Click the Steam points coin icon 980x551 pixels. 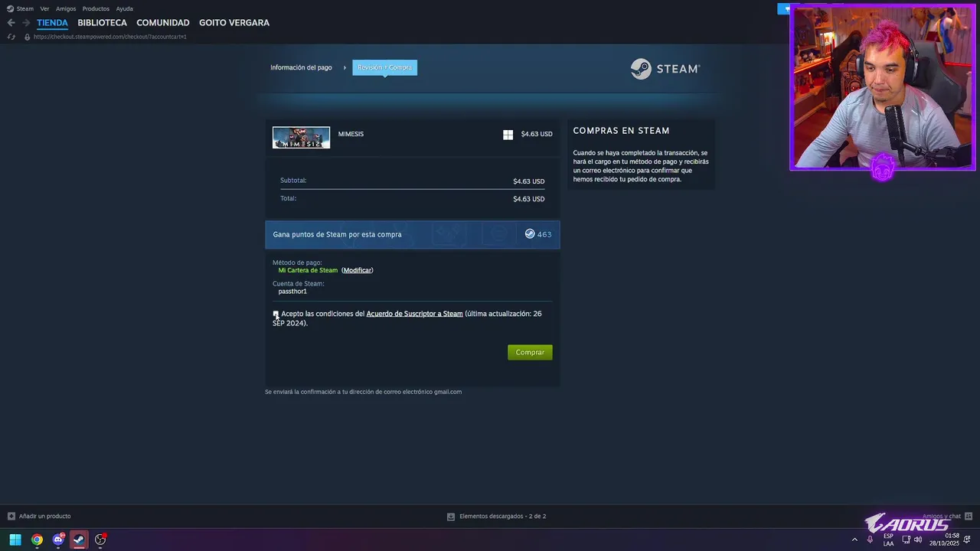coord(530,234)
